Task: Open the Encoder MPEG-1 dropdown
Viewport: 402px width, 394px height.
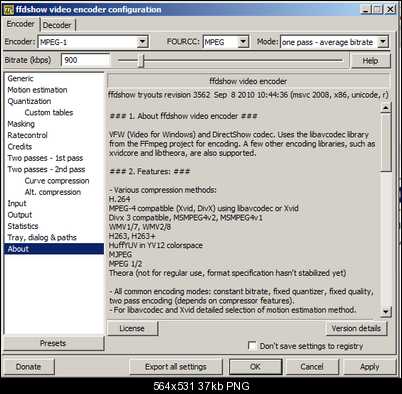Action: pyautogui.click(x=142, y=42)
